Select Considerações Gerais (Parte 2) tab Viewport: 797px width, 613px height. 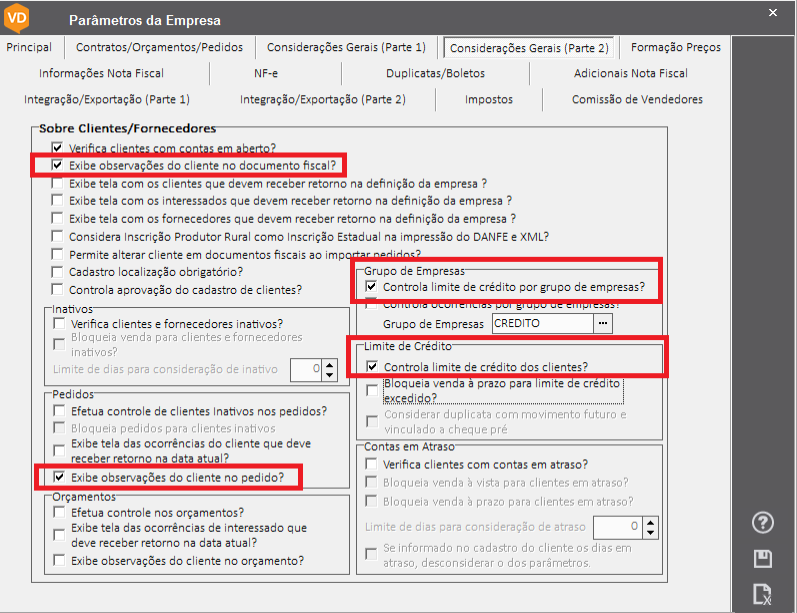pos(529,48)
